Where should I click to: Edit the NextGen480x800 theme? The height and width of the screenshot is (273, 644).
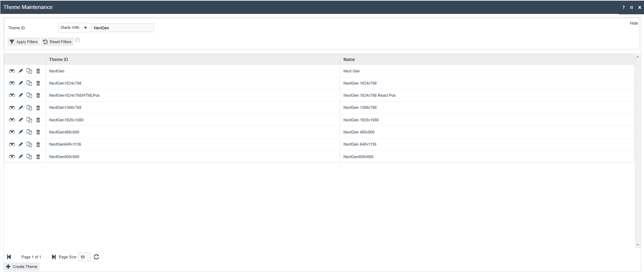click(x=21, y=132)
